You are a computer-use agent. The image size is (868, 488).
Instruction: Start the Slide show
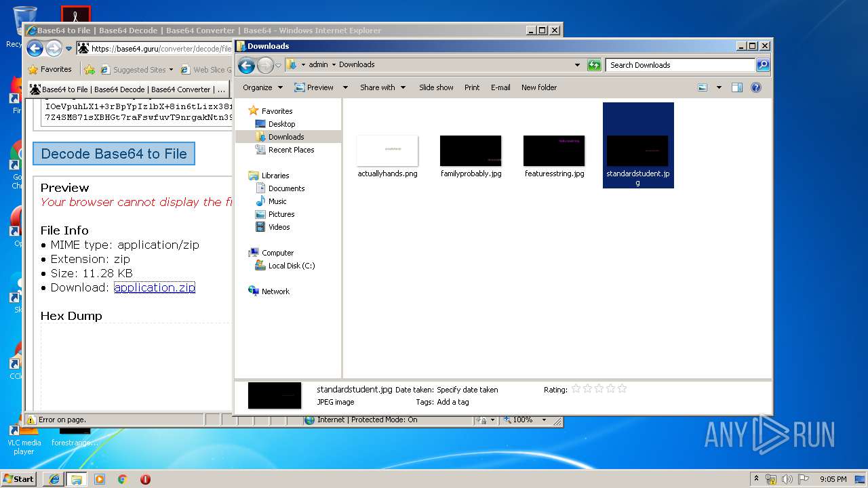tap(436, 87)
